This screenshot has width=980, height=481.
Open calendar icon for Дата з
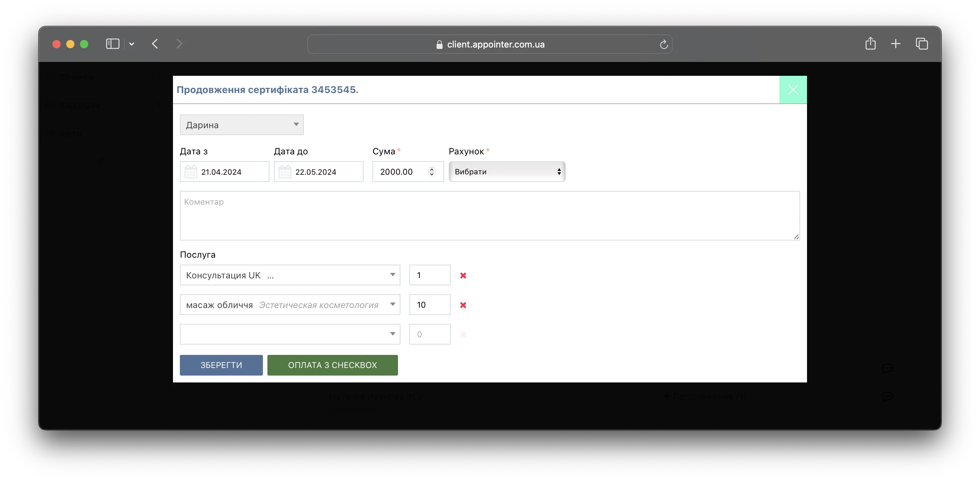tap(191, 172)
